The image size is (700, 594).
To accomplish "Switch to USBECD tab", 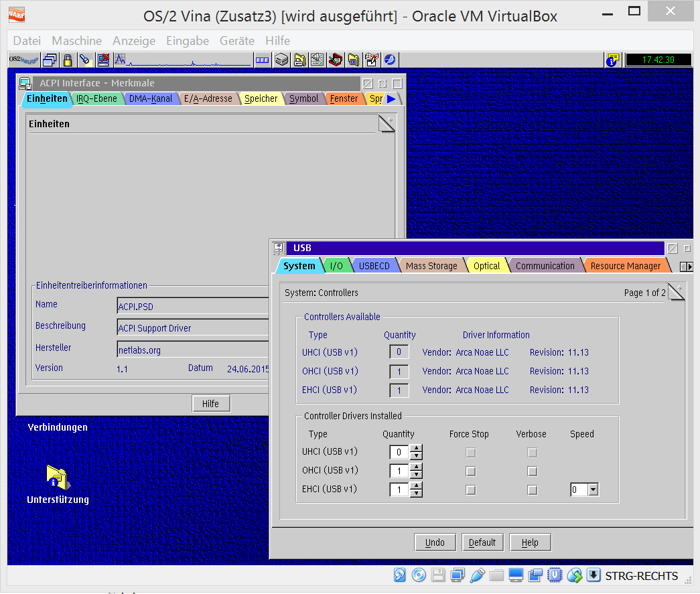I will (374, 266).
